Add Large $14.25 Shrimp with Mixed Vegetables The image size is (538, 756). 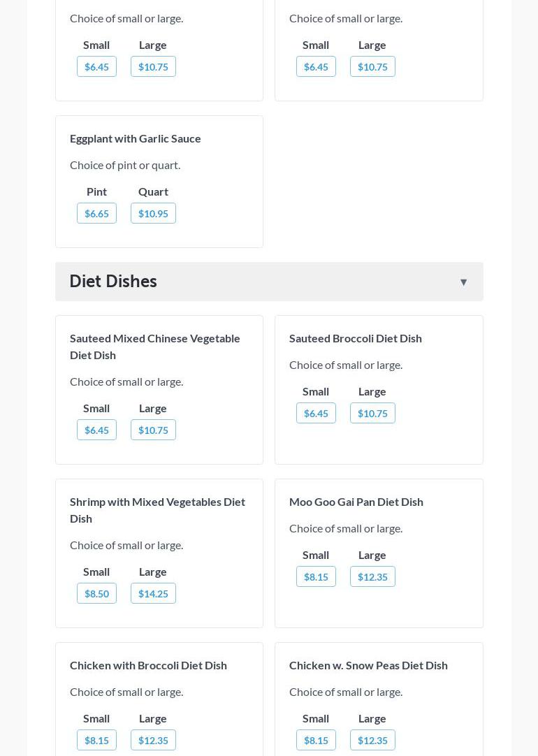tap(153, 593)
